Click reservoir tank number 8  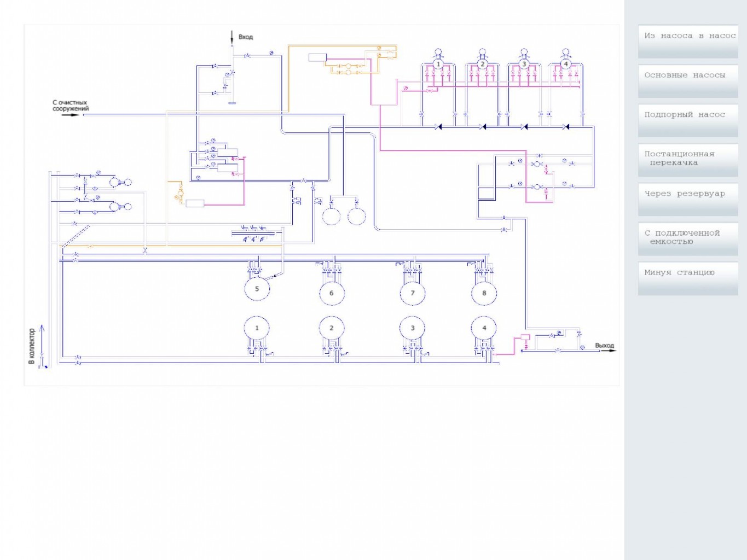pyautogui.click(x=484, y=293)
